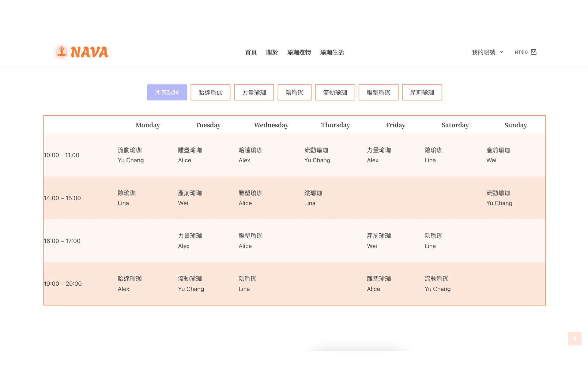Open the 瑜珈選物 menu item

299,52
